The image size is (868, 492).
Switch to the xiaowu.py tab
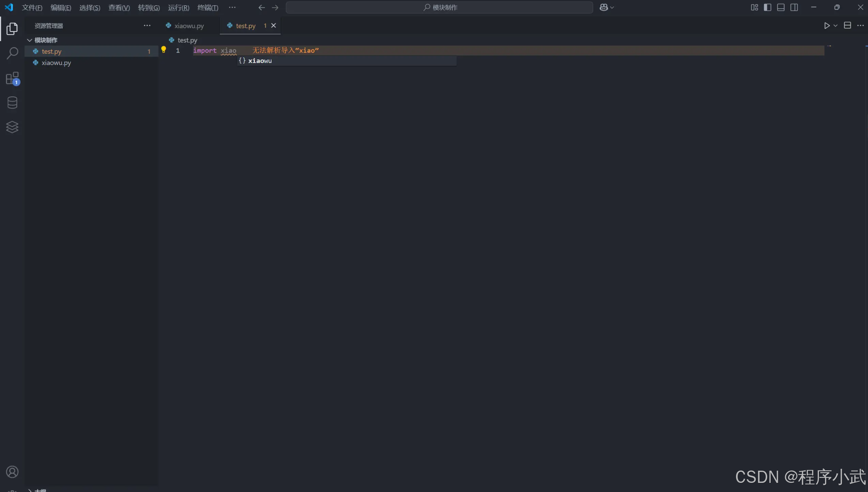click(x=189, y=25)
